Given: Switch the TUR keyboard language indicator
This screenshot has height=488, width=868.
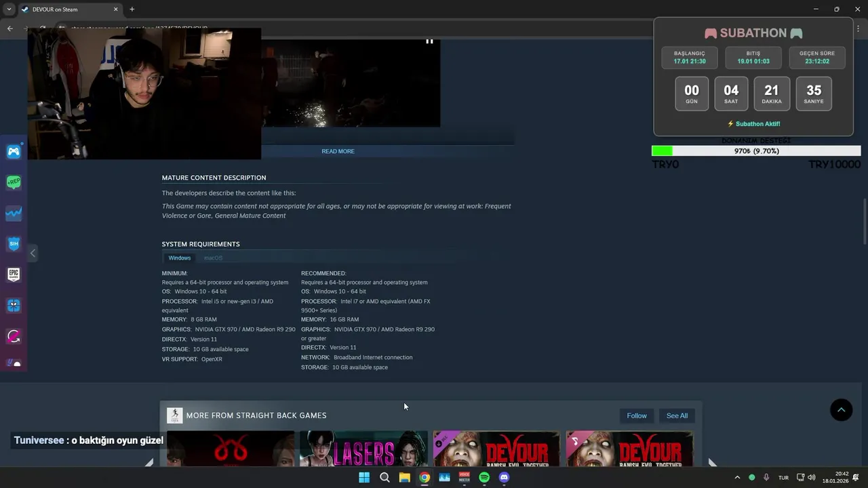Looking at the screenshot, I should 783,478.
